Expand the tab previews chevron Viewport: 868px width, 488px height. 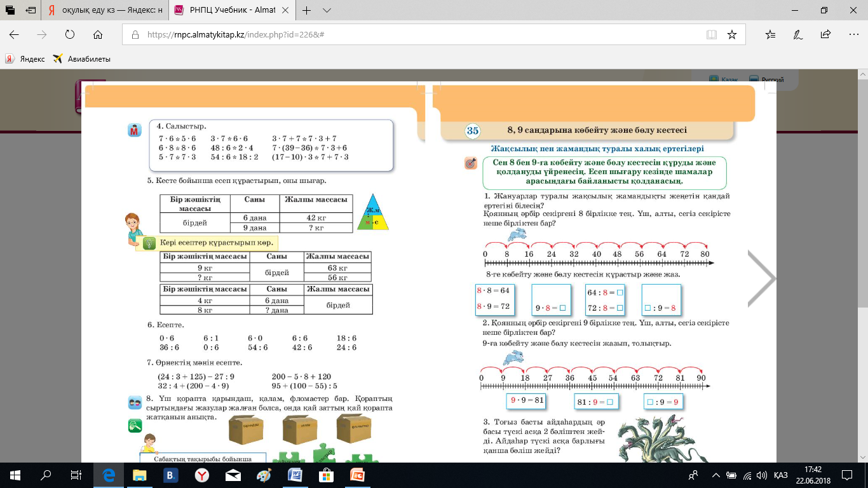pos(327,11)
